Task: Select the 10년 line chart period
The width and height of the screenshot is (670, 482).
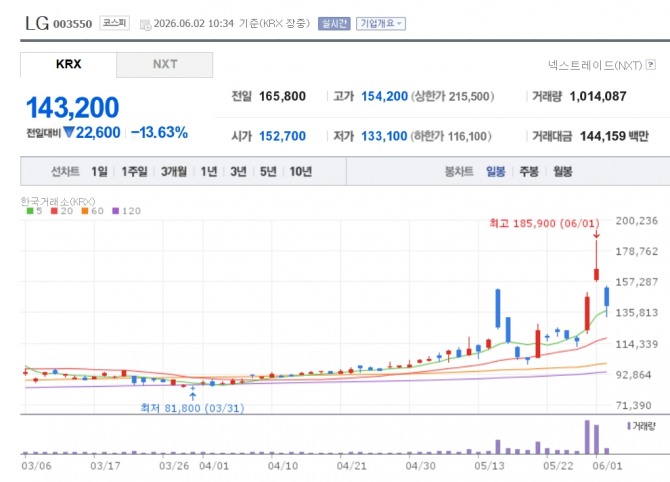Action: click(301, 171)
